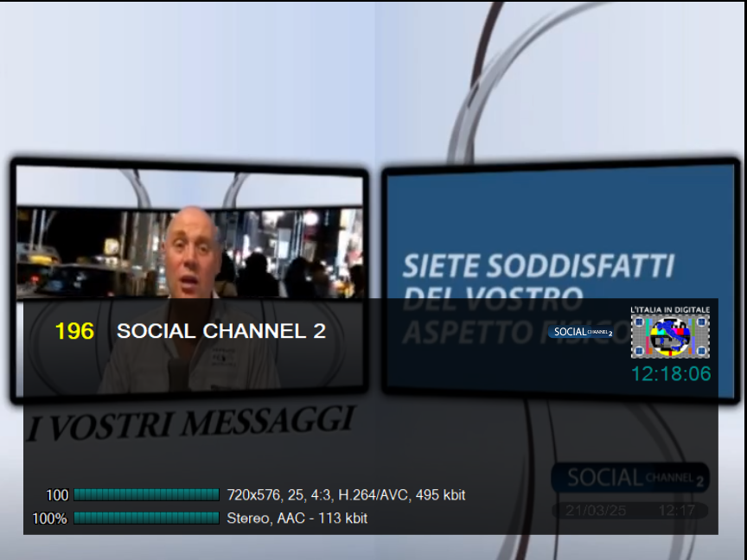
Task: Click the audio info text Stereo AAC
Action: (x=297, y=518)
